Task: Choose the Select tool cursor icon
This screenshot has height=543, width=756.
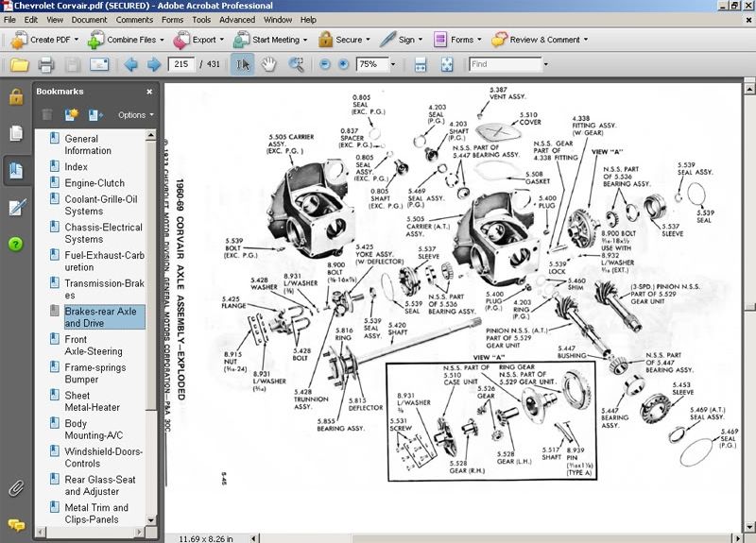Action: tap(243, 64)
